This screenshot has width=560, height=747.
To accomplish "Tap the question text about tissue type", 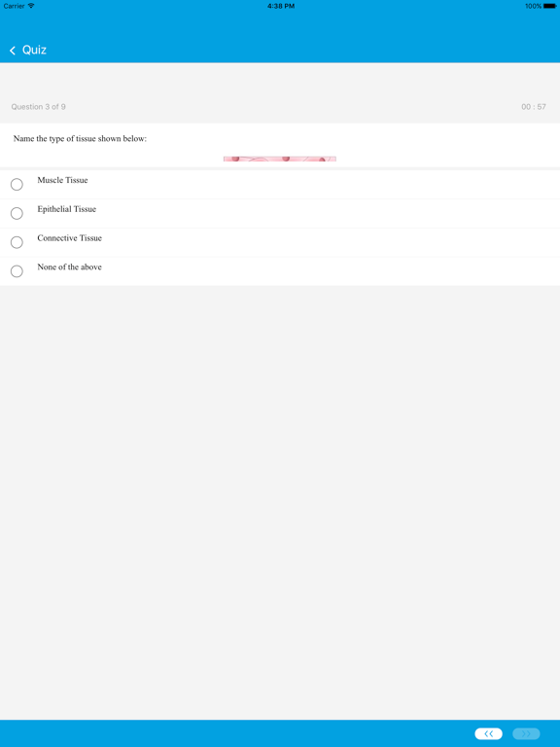I will tap(80, 139).
